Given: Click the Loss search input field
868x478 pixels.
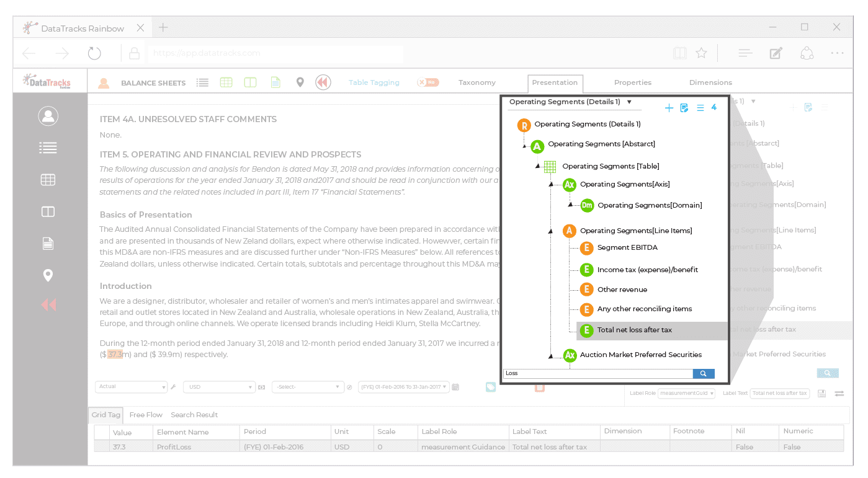Looking at the screenshot, I should (x=598, y=373).
